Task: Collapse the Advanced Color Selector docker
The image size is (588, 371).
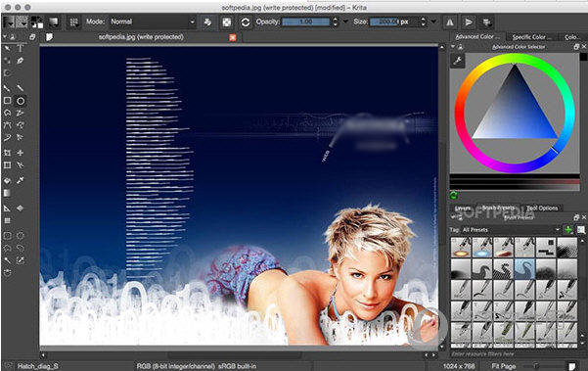Action: (453, 47)
